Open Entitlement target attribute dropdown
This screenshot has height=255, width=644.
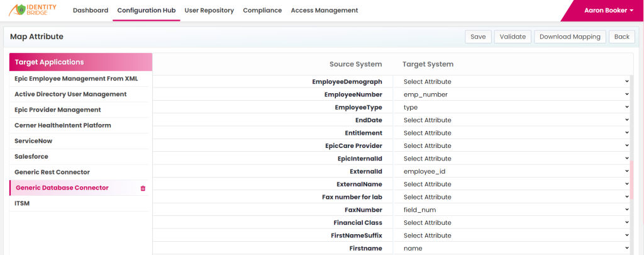point(513,133)
